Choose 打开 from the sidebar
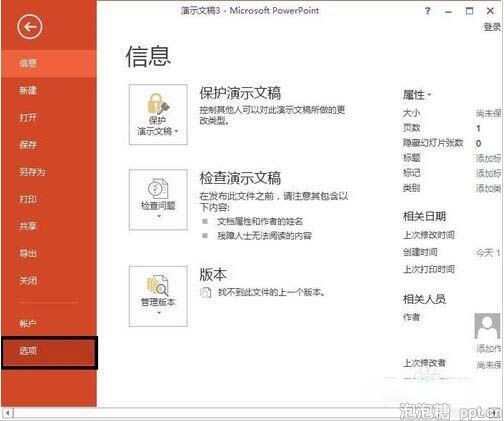This screenshot has width=504, height=421. point(49,118)
